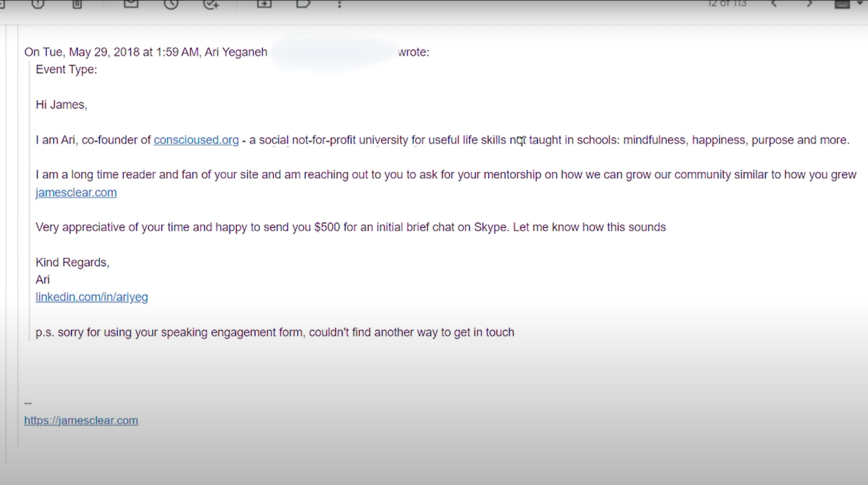
Task: Click the Labels tag icon
Action: (x=303, y=3)
